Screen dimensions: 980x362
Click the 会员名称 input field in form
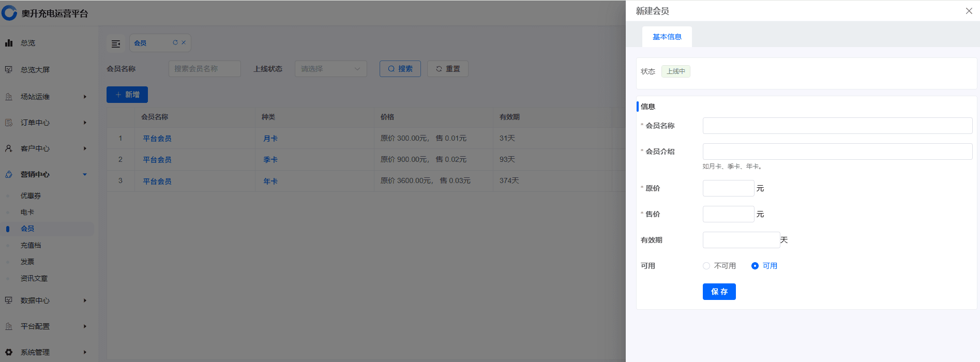[x=837, y=126]
